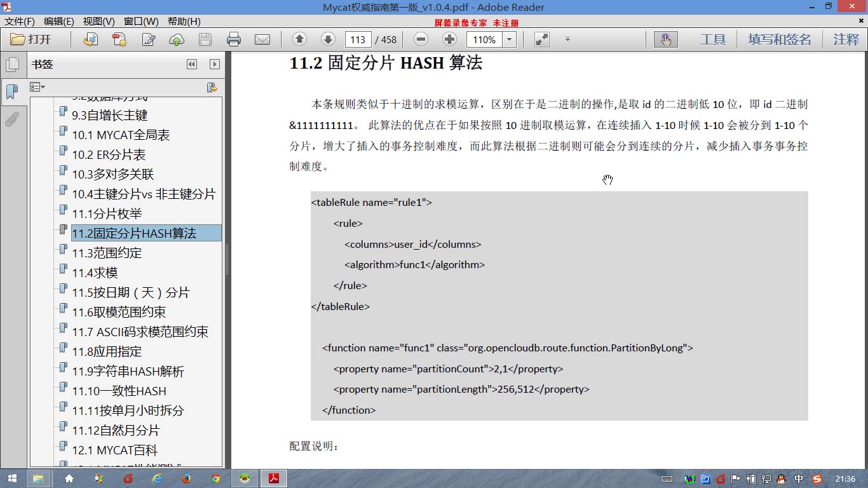The width and height of the screenshot is (868, 488).
Task: Open the 窗口(W) menu
Action: pos(141,22)
